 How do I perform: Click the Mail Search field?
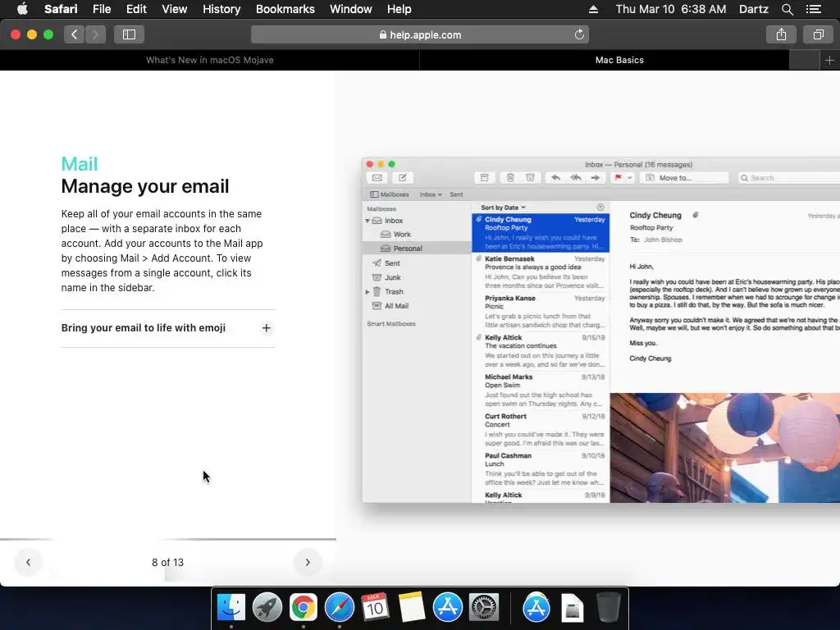pos(789,178)
